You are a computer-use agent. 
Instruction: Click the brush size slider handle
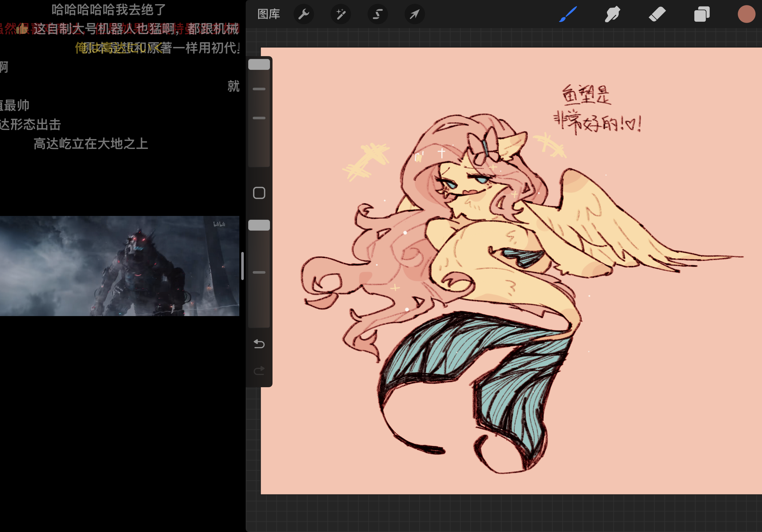pyautogui.click(x=259, y=64)
